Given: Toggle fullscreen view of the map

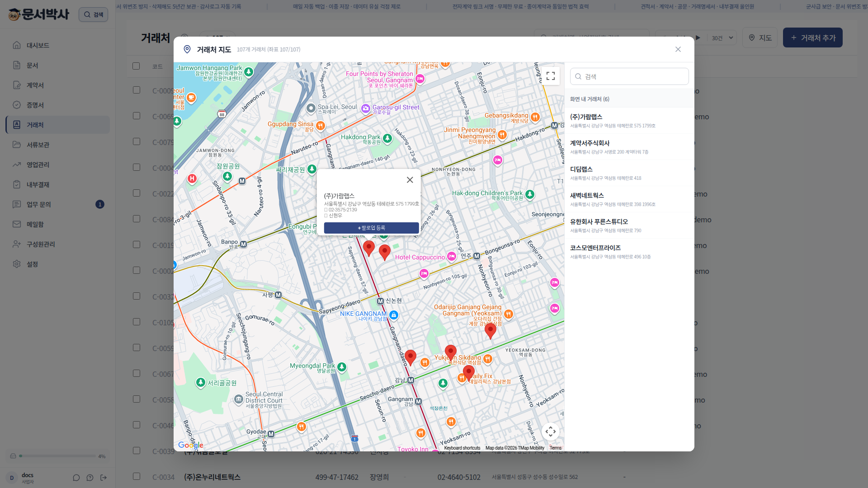Looking at the screenshot, I should 551,76.
